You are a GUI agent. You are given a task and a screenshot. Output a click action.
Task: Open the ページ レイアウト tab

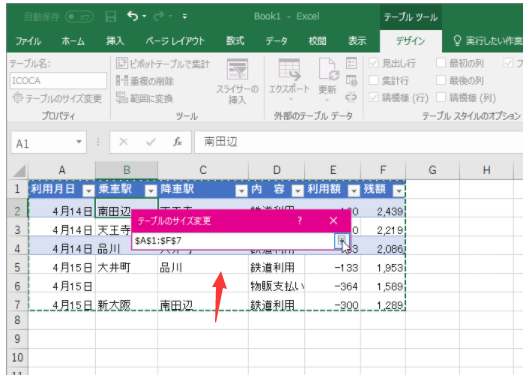(175, 41)
